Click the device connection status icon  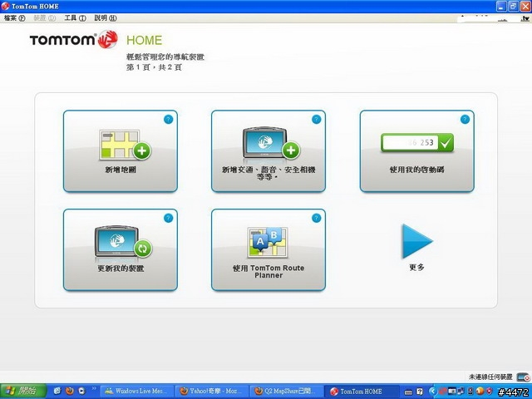coord(523,377)
